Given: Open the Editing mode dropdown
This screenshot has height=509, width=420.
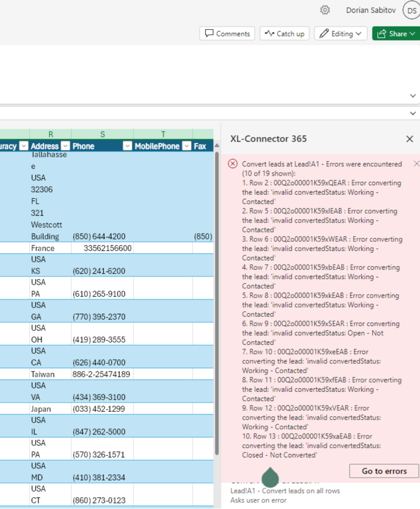Looking at the screenshot, I should [358, 33].
